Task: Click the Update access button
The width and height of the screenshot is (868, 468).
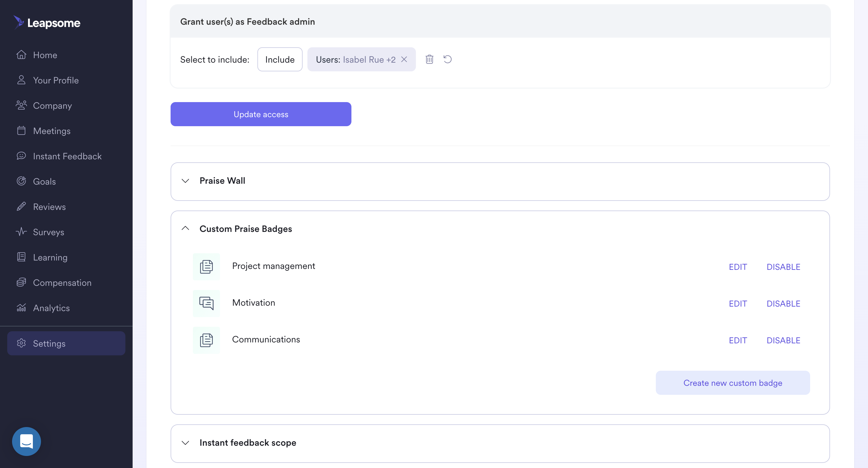Action: 261,114
